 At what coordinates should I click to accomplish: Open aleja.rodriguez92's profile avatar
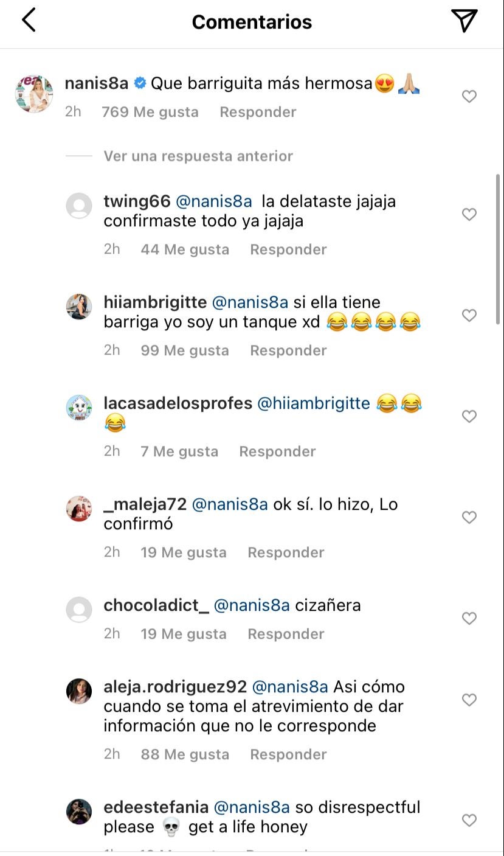pyautogui.click(x=79, y=691)
